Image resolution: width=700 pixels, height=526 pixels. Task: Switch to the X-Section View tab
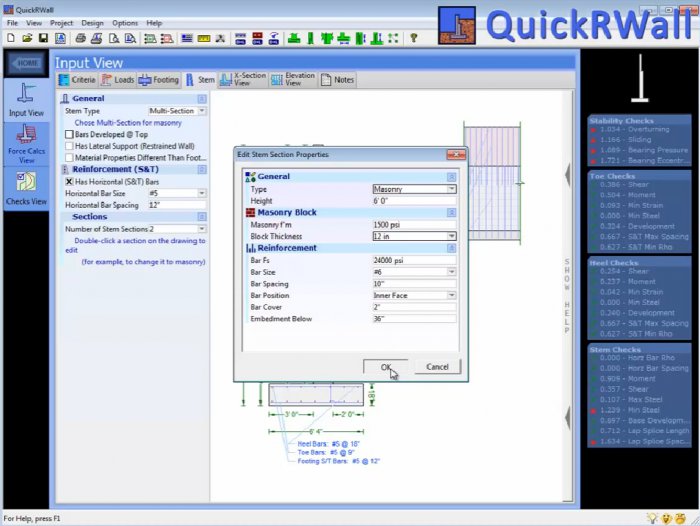click(243, 79)
